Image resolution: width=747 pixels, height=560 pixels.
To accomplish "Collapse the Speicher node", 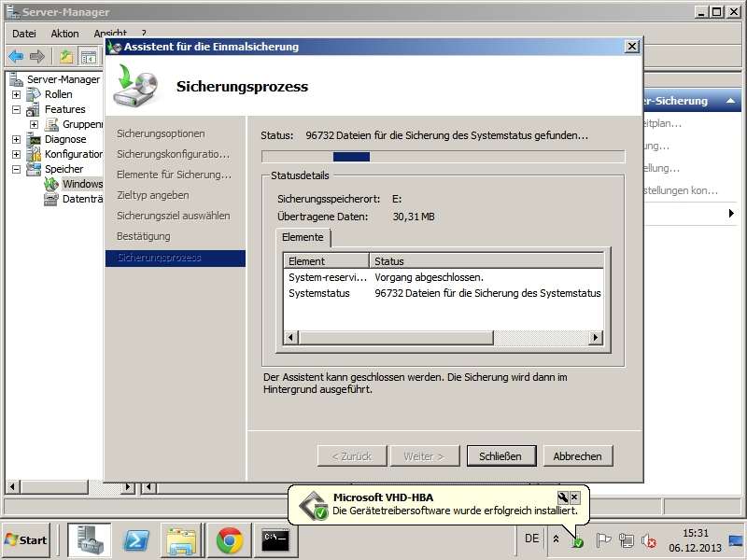I will 16,169.
